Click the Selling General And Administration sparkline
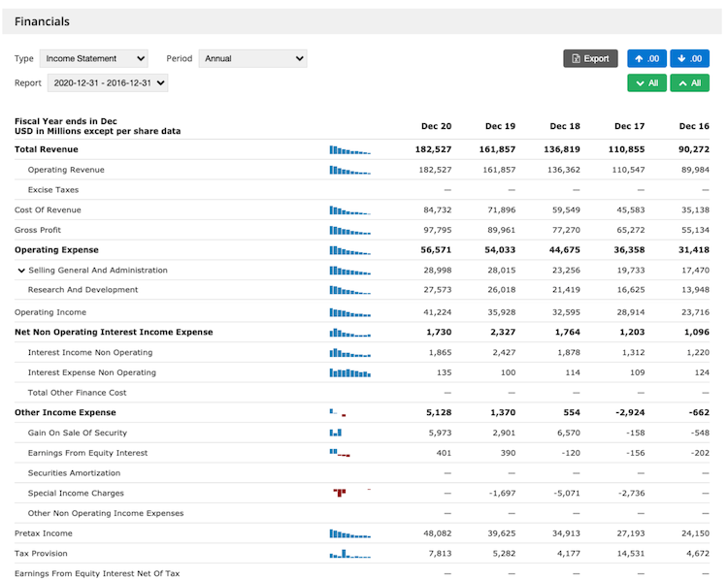 point(350,271)
